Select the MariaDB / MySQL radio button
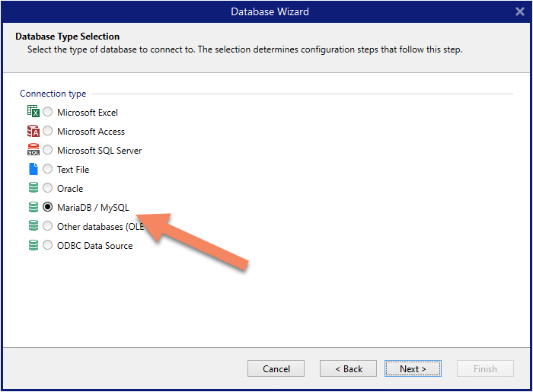This screenshot has width=533, height=392. point(48,207)
